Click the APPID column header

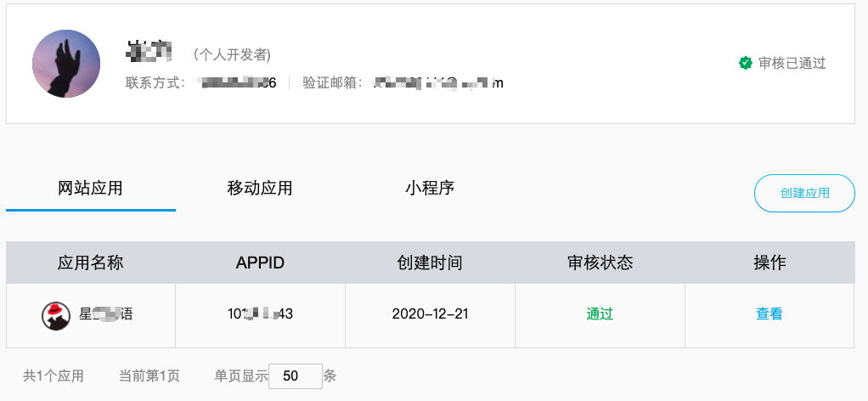point(260,263)
